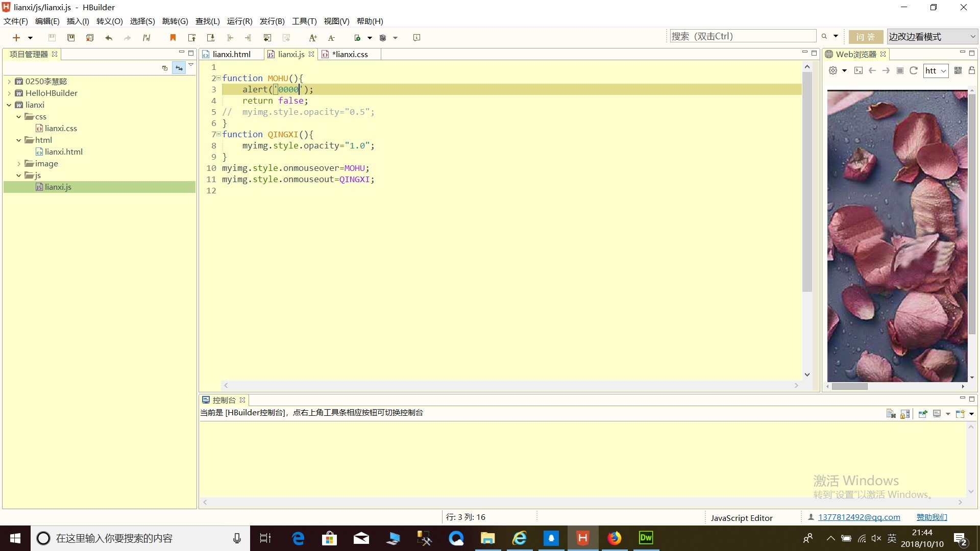Open dropdown arrow next to New button
This screenshot has width=980, height=551.
click(x=30, y=38)
